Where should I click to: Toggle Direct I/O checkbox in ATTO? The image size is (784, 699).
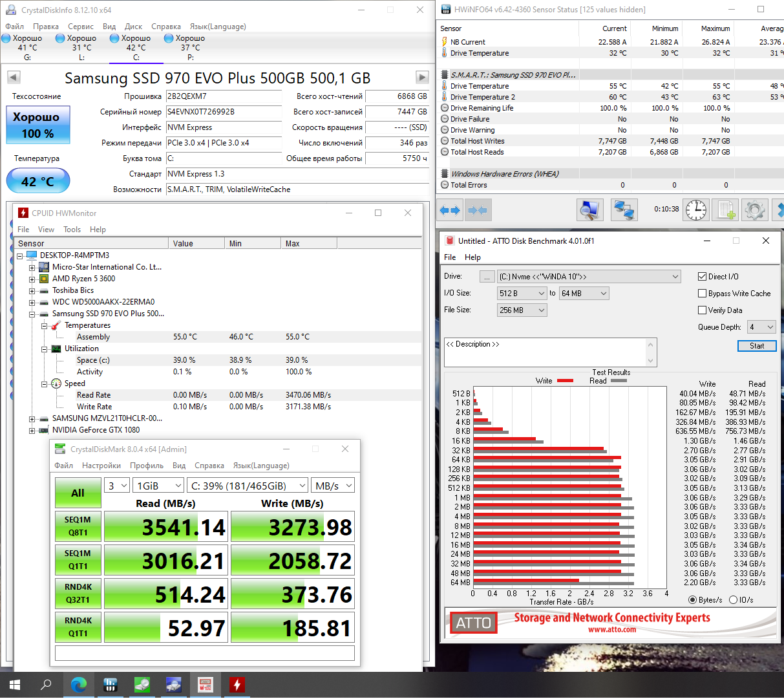pyautogui.click(x=702, y=276)
